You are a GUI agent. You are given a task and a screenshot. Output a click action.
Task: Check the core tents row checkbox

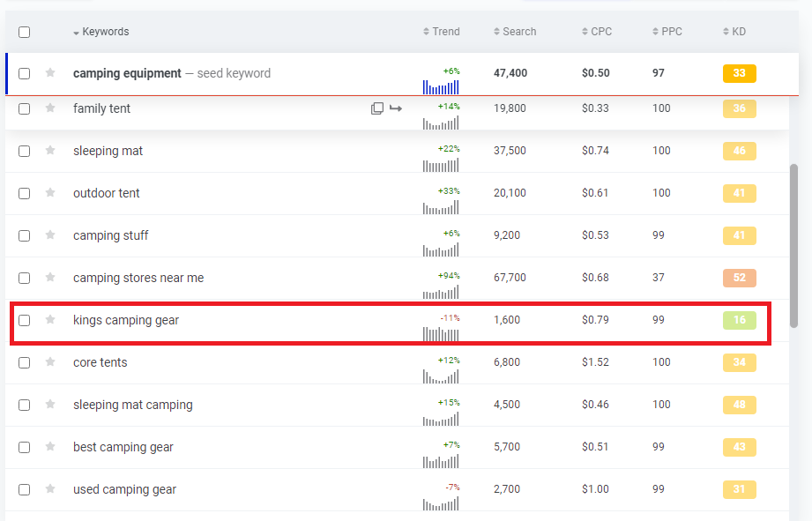pos(25,362)
